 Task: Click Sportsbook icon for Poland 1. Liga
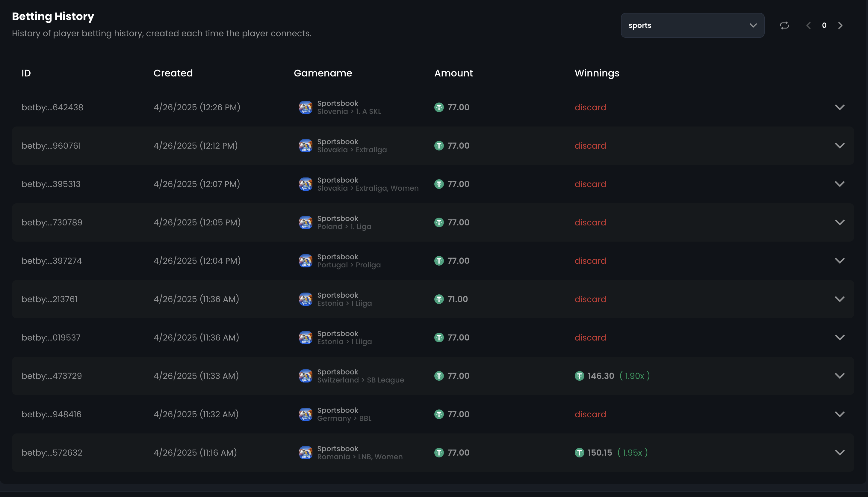coord(306,222)
